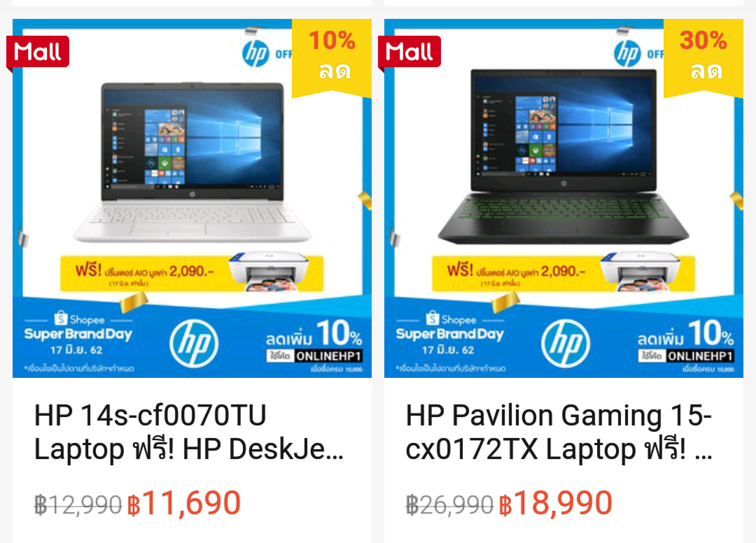
Task: Open the black Pavilion Gaming laptop image
Action: [x=563, y=156]
